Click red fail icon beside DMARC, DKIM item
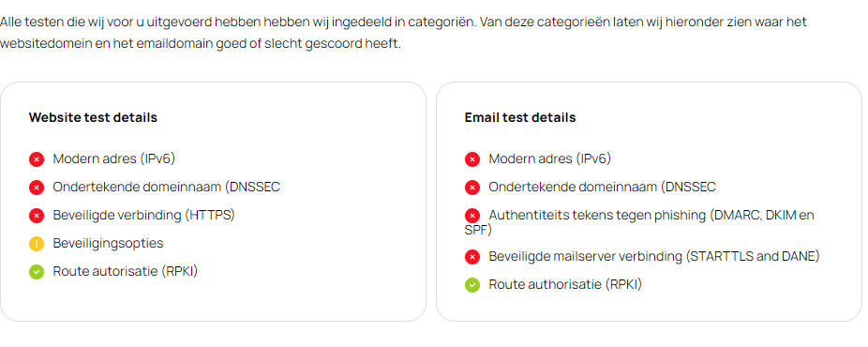This screenshot has width=868, height=347. click(472, 216)
